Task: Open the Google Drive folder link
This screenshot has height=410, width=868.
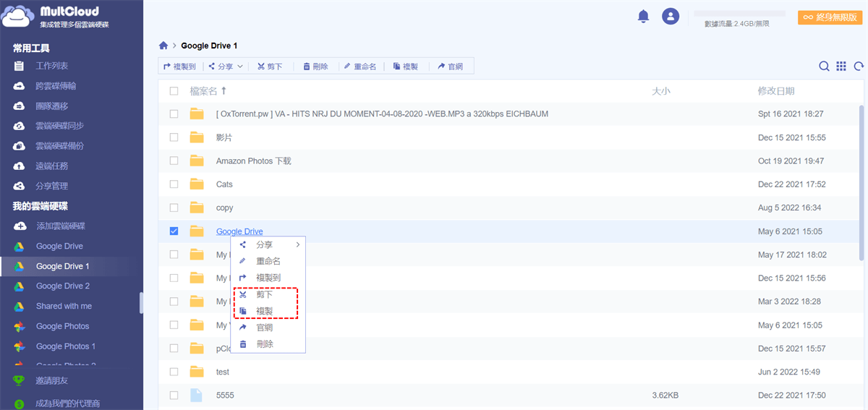Action: [x=239, y=231]
